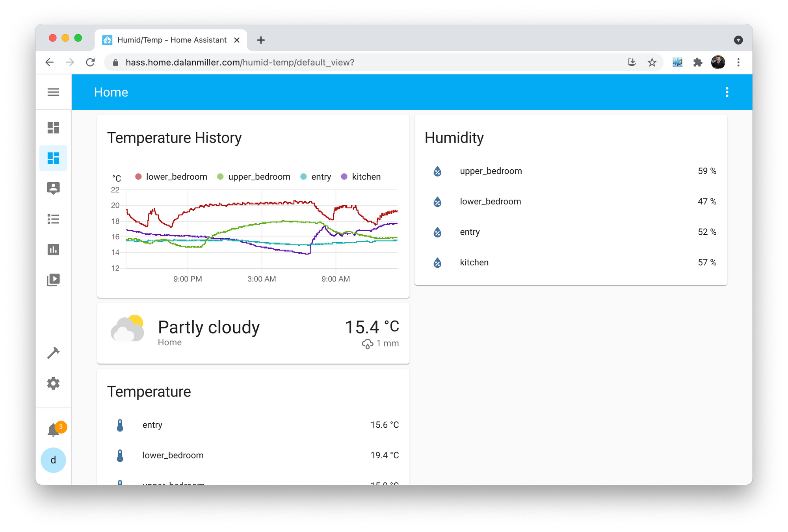
Task: Toggle the lower_bedroom series in the chart legend
Action: (x=176, y=176)
